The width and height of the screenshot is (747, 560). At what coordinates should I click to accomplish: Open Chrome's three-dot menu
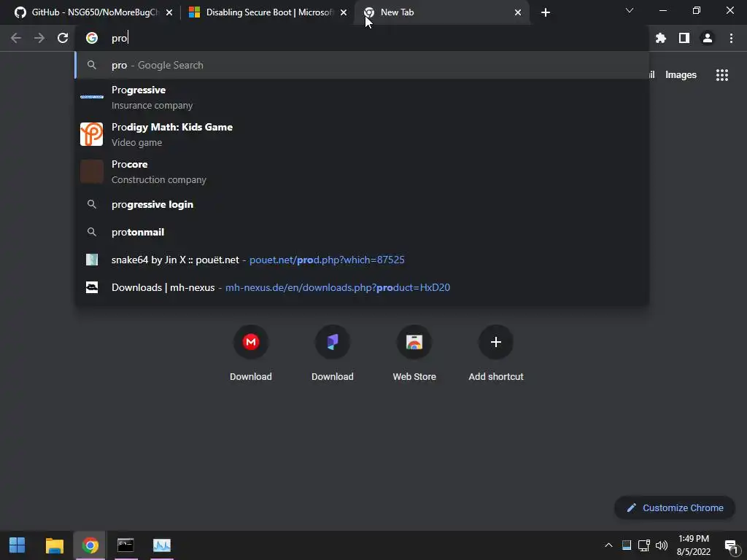click(731, 38)
